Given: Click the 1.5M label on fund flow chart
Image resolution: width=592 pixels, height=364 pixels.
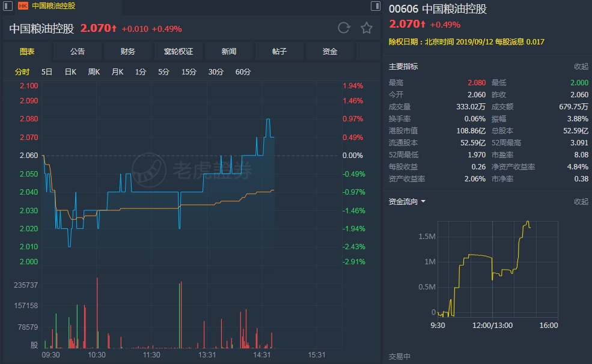Looking at the screenshot, I should 427,237.
